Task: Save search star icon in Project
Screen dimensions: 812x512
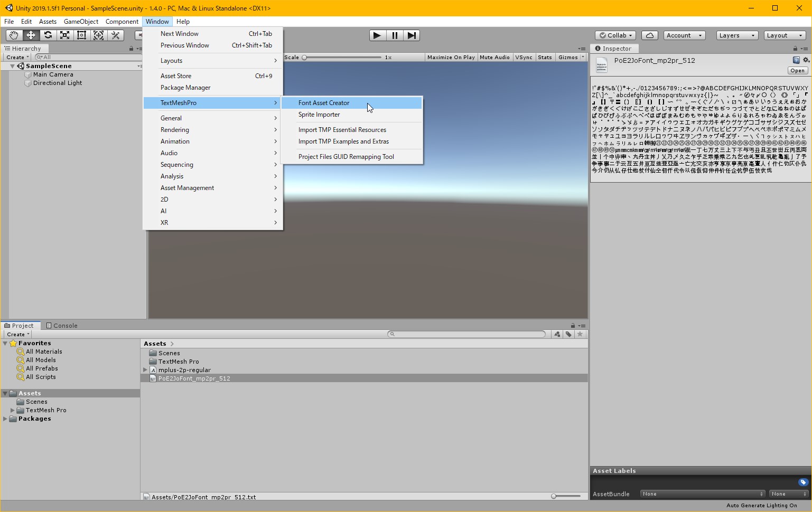Action: tap(580, 334)
